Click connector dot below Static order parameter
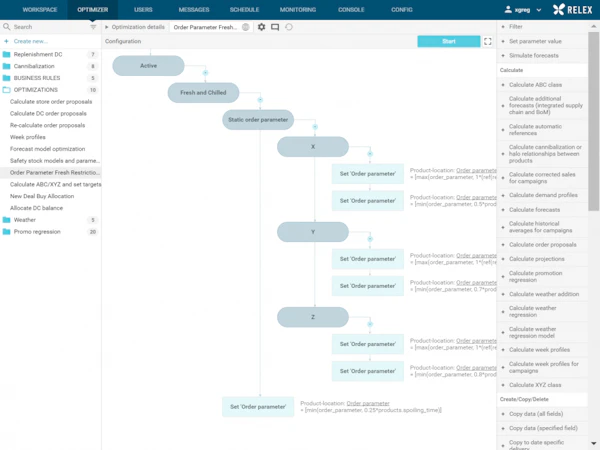The image size is (600, 450). (x=315, y=127)
